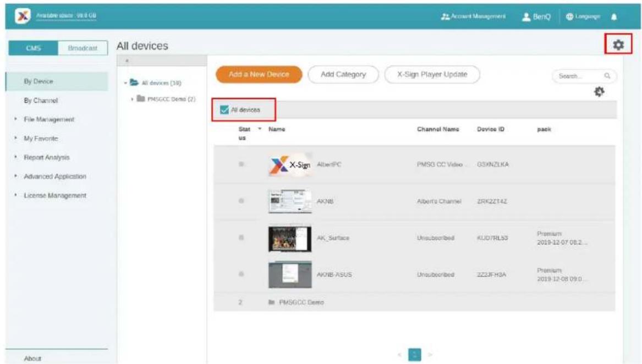Click Albert's Channel cell
The image size is (642, 364).
click(439, 201)
